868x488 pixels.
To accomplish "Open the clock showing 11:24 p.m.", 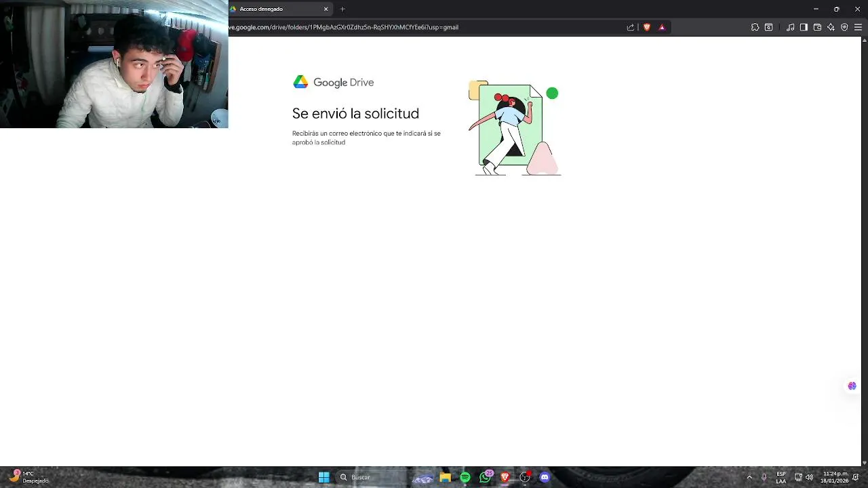I will tap(835, 477).
